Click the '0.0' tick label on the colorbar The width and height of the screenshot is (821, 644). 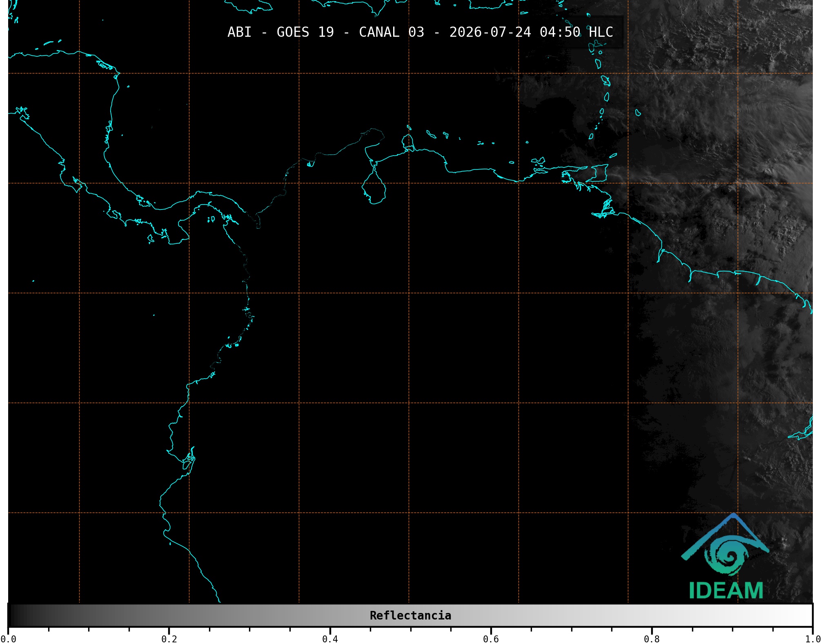tap(9, 639)
